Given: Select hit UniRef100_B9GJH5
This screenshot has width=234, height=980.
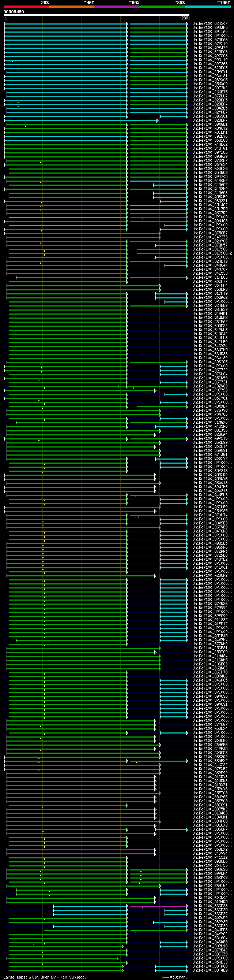Looking at the screenshot, I should pos(210,28).
